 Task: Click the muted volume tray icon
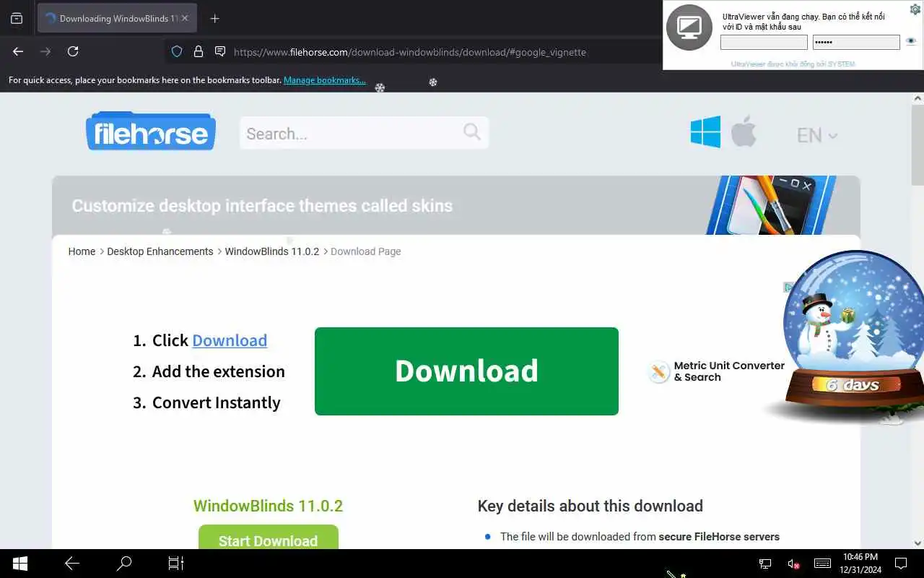click(x=793, y=564)
